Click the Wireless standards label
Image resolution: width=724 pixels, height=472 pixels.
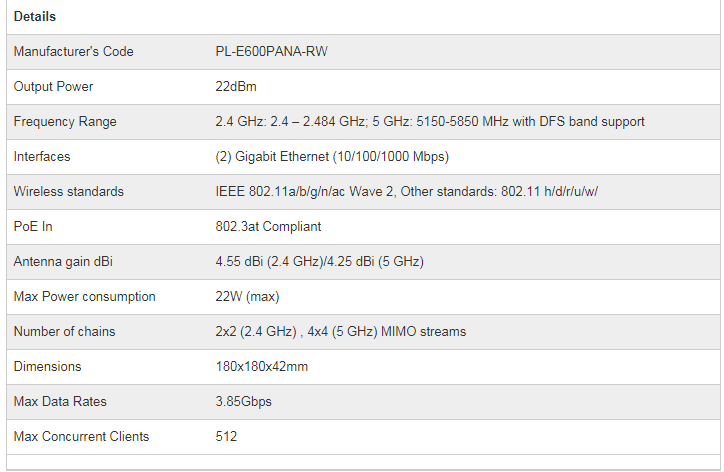coord(67,192)
